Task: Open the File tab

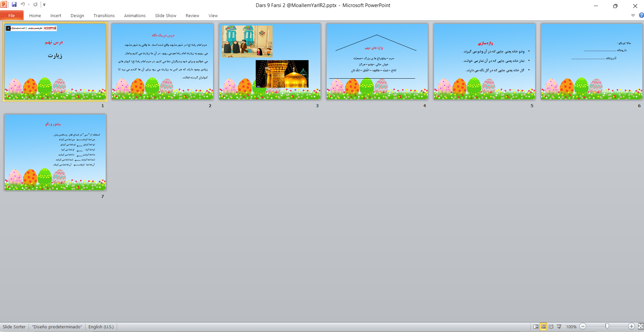Action: tap(12, 15)
